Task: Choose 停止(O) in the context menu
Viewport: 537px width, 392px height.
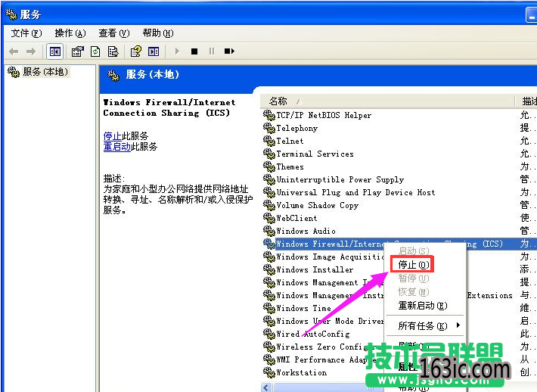Action: point(413,265)
